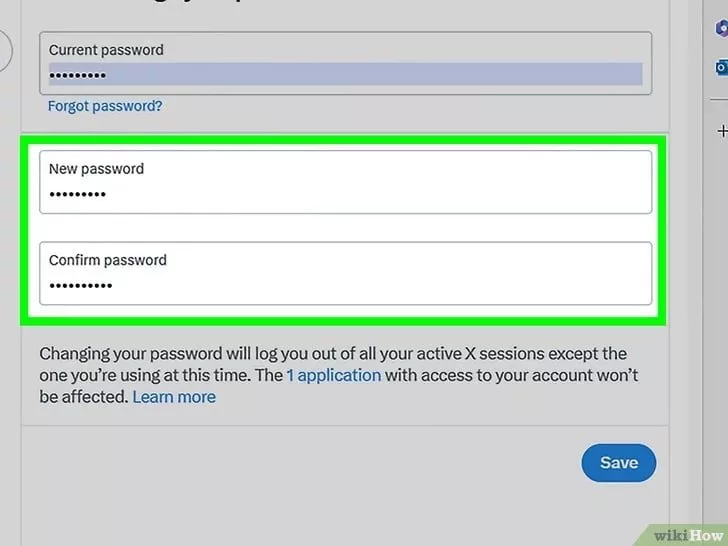Open the Outlook icon in the sidebar
The height and width of the screenshot is (546, 728).
(x=721, y=67)
